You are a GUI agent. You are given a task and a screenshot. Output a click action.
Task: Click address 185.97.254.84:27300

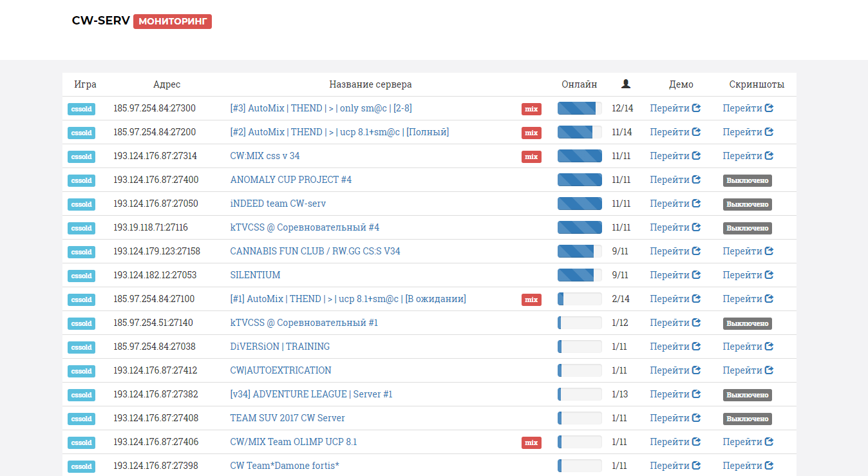click(x=155, y=108)
